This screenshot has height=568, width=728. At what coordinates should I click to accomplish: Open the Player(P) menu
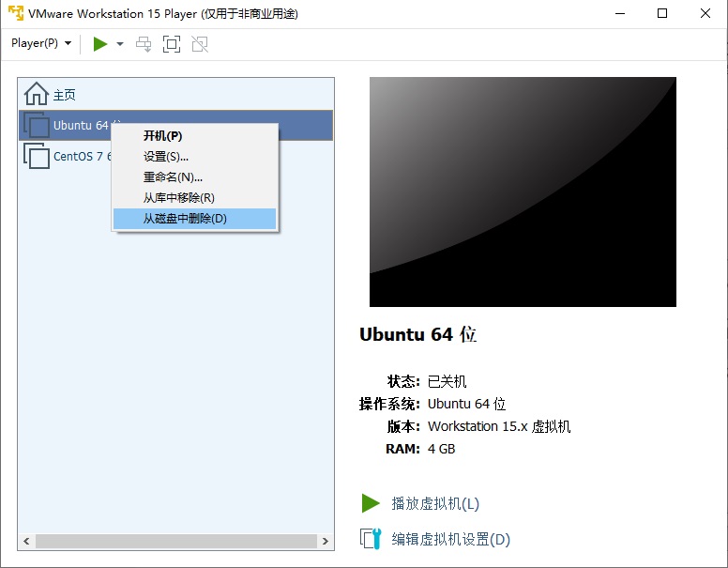point(41,44)
